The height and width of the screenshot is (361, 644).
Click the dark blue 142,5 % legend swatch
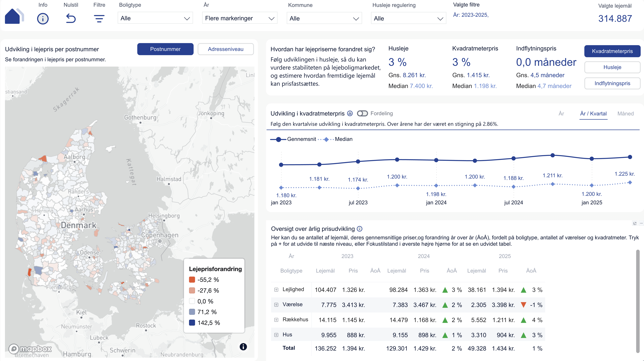pos(192,323)
